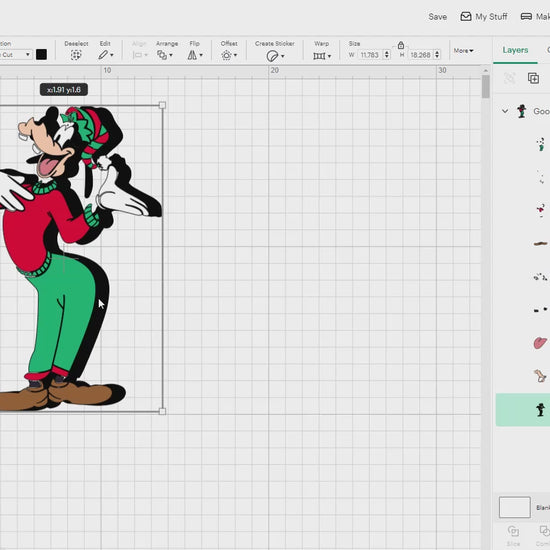Click the black operation color swatch

(41, 54)
